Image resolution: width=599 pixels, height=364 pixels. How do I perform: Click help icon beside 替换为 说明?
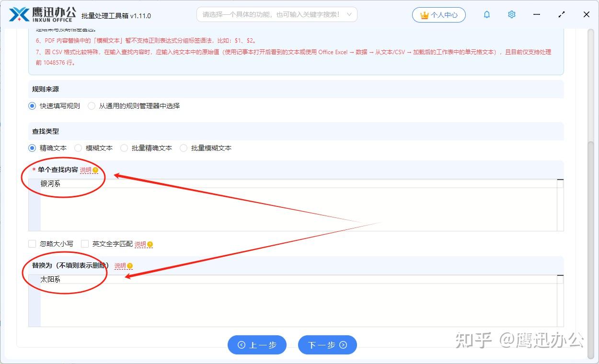coord(130,266)
